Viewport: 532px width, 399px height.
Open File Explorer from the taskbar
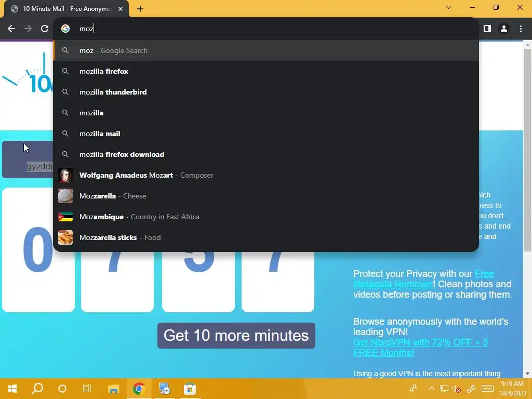pyautogui.click(x=113, y=389)
